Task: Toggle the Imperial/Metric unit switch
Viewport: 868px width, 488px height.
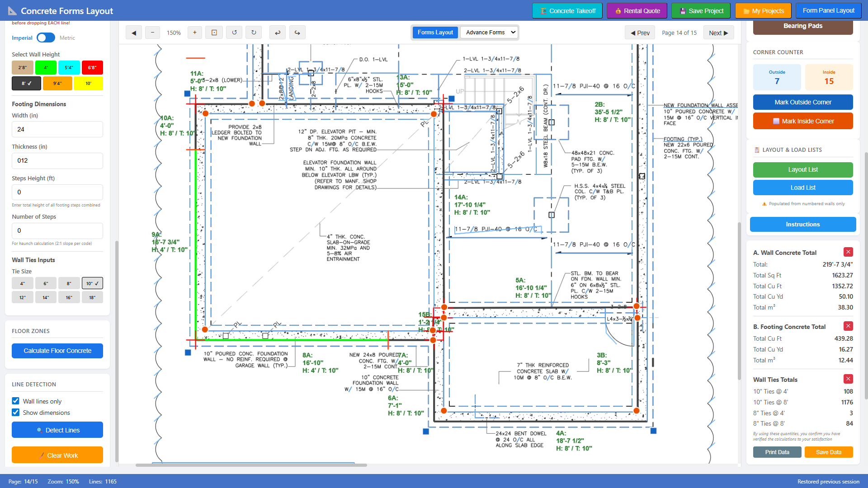Action: (46, 38)
